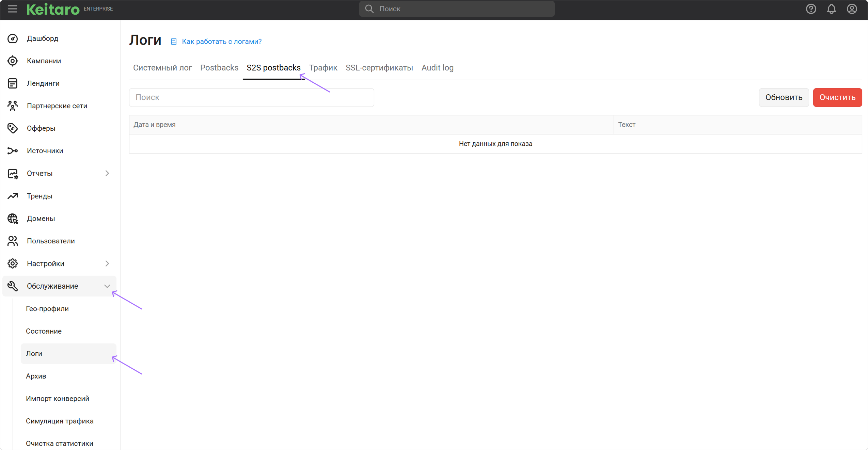Click the hamburger menu icon

(x=13, y=9)
